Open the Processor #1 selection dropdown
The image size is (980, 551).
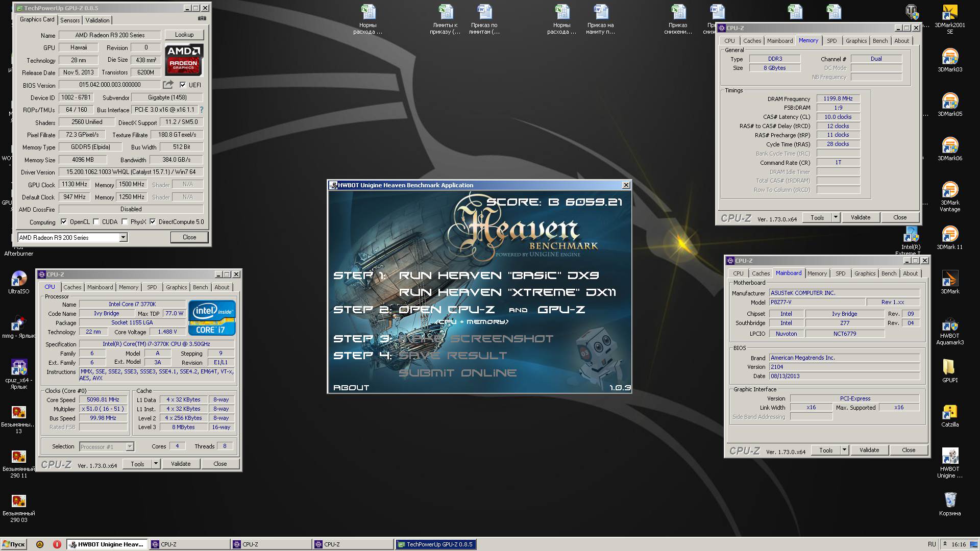pos(130,446)
